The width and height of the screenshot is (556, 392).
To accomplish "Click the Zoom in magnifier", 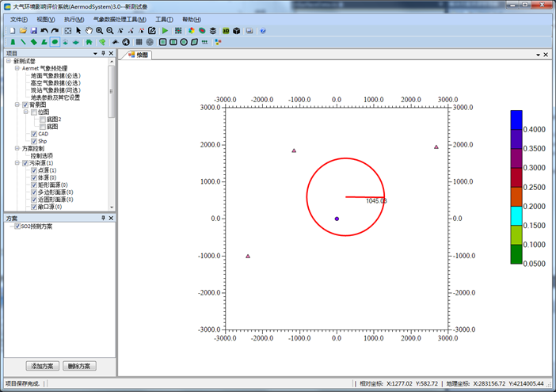I will (100, 31).
